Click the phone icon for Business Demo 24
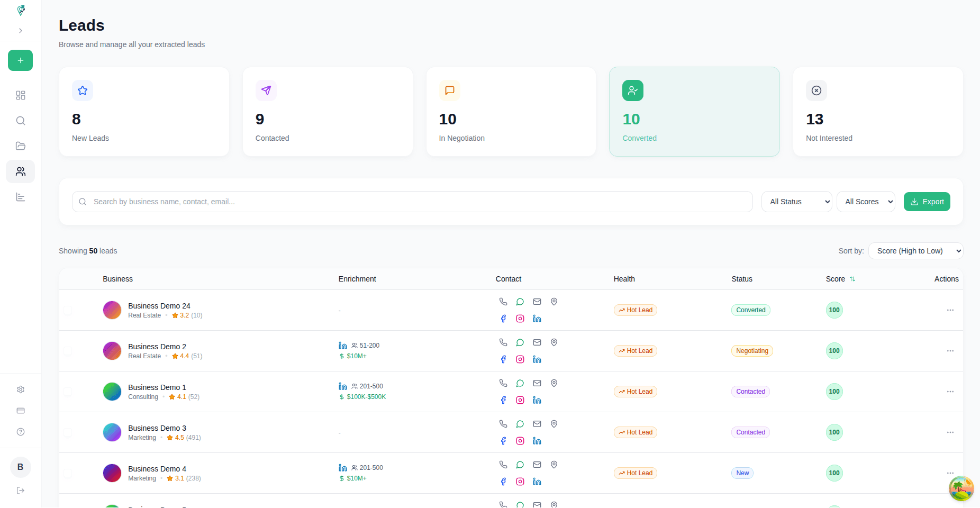 [x=503, y=302]
